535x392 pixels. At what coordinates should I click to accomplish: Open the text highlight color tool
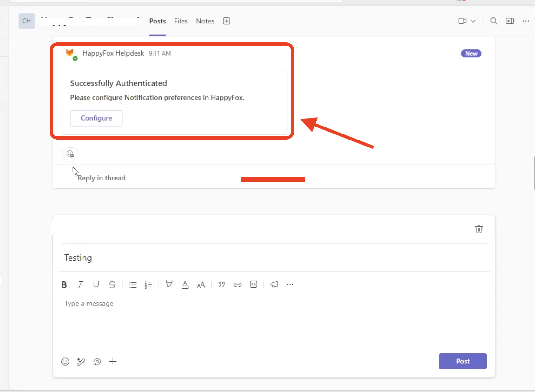[169, 284]
